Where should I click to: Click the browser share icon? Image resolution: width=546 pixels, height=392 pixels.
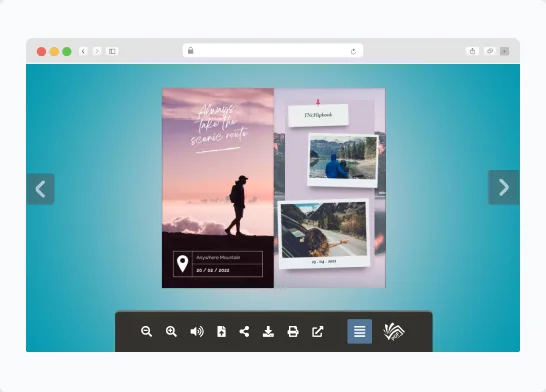(x=473, y=51)
